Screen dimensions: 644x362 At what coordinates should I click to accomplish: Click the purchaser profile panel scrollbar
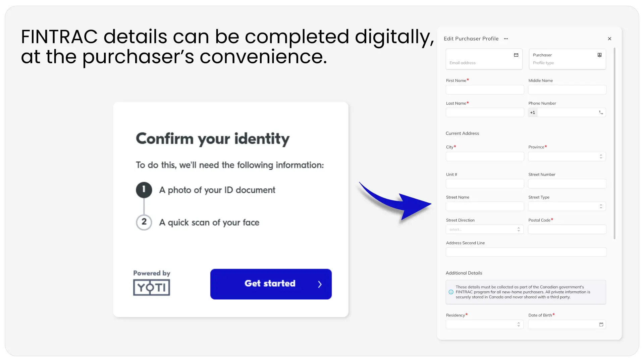point(614,143)
